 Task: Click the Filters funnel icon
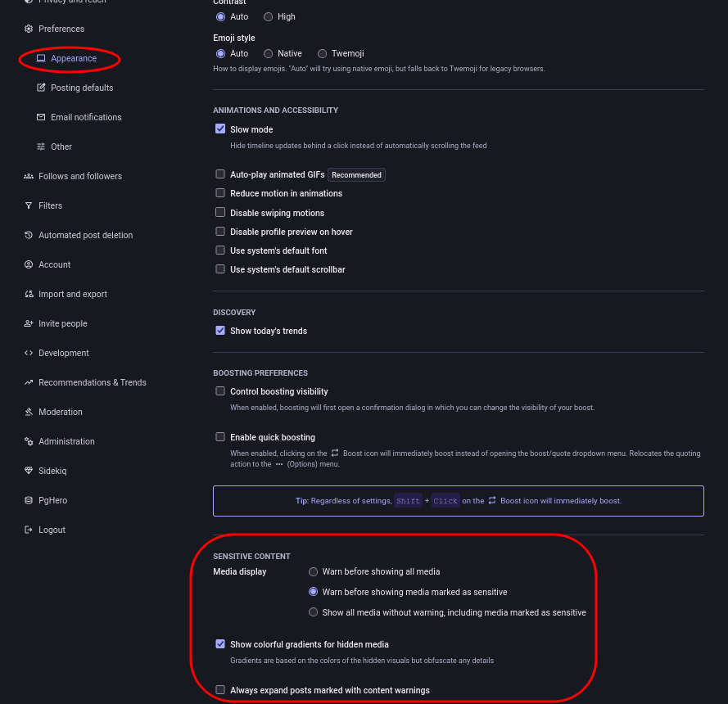point(29,205)
